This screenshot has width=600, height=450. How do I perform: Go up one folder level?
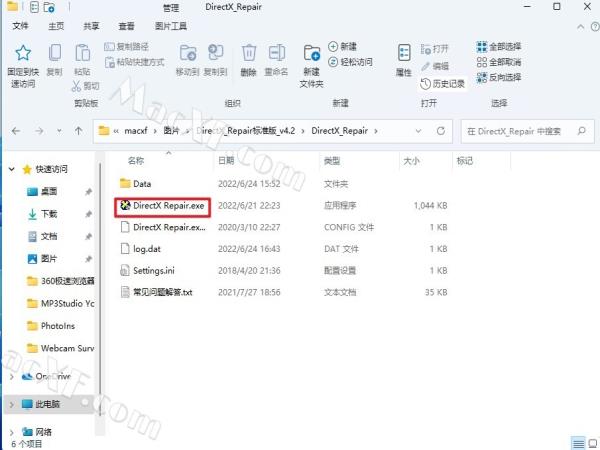coord(78,131)
